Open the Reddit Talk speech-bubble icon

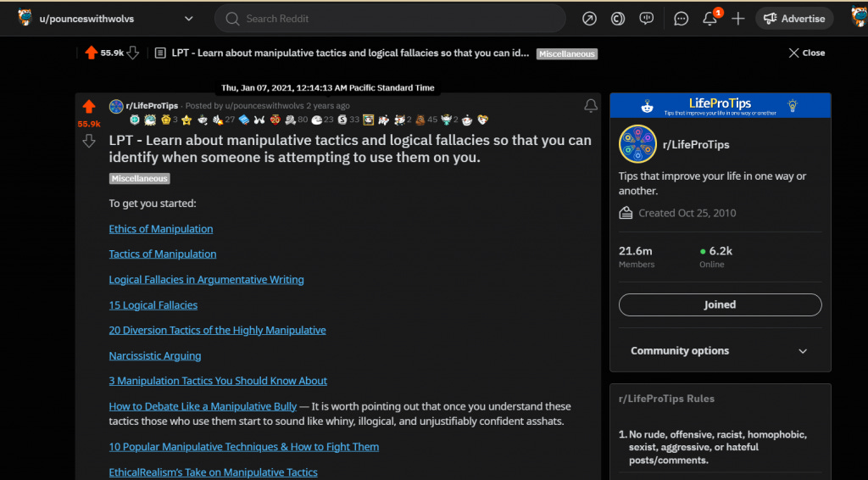[646, 19]
